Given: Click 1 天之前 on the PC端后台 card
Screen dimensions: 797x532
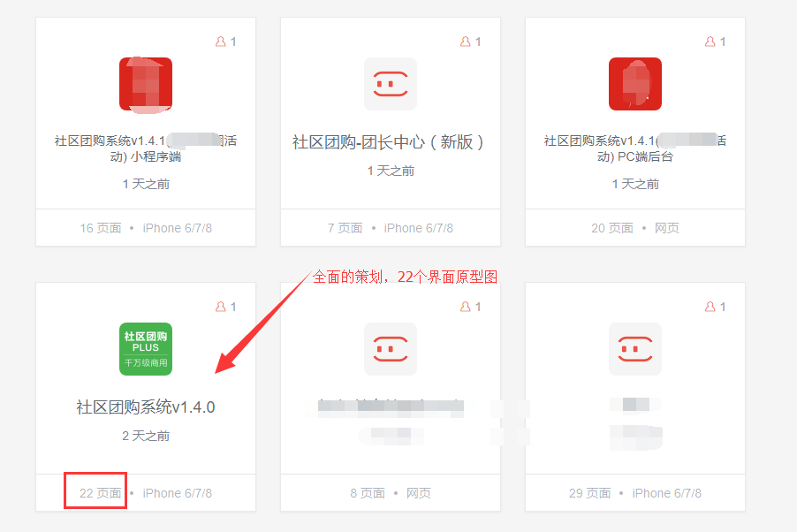Looking at the screenshot, I should 635,184.
